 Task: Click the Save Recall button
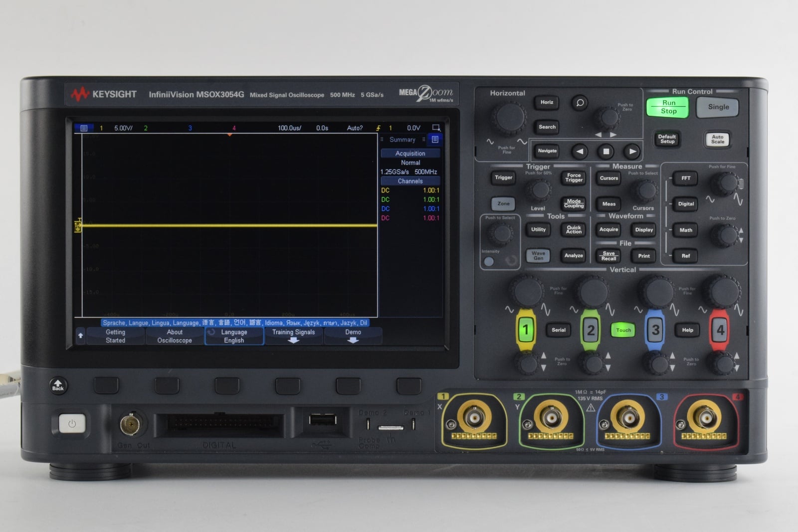coord(609,256)
